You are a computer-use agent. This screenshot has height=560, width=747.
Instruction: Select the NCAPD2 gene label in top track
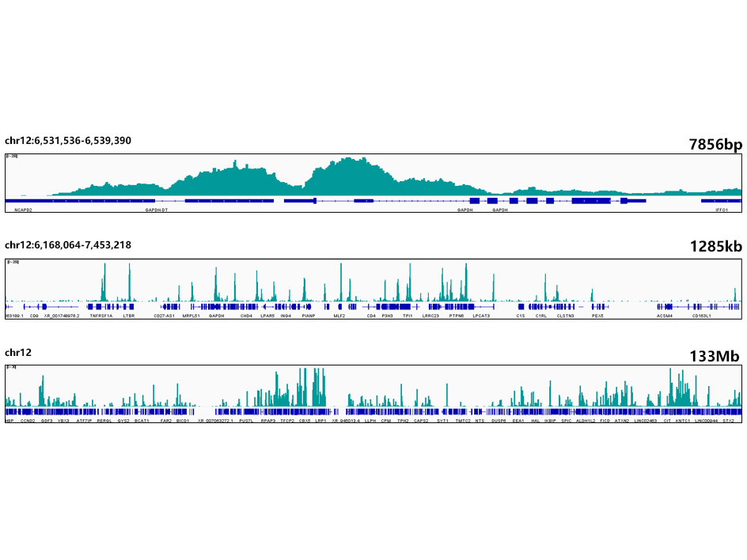24,211
